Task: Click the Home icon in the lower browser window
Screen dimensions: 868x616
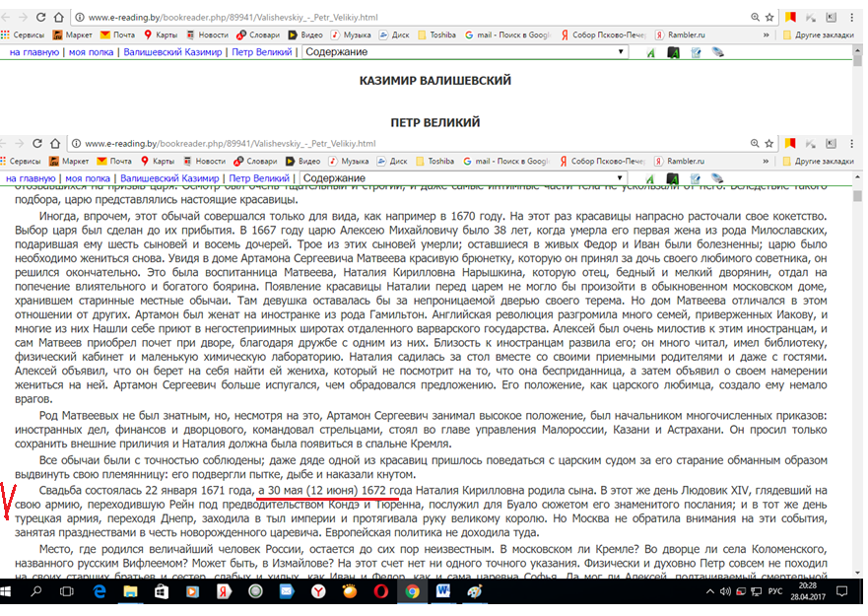Action: [x=55, y=144]
